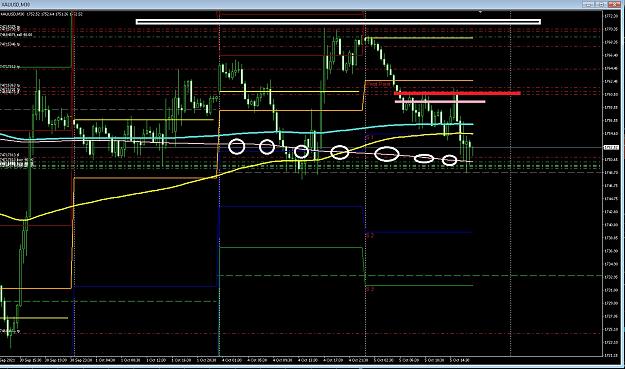Click the 1772 price at scale top
This screenshot has width=625, height=369.
click(x=611, y=16)
